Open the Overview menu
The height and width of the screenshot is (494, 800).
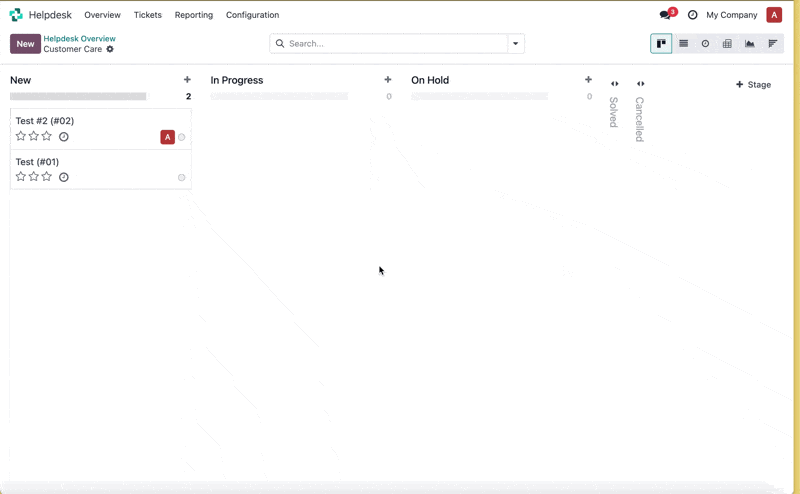[x=103, y=15]
